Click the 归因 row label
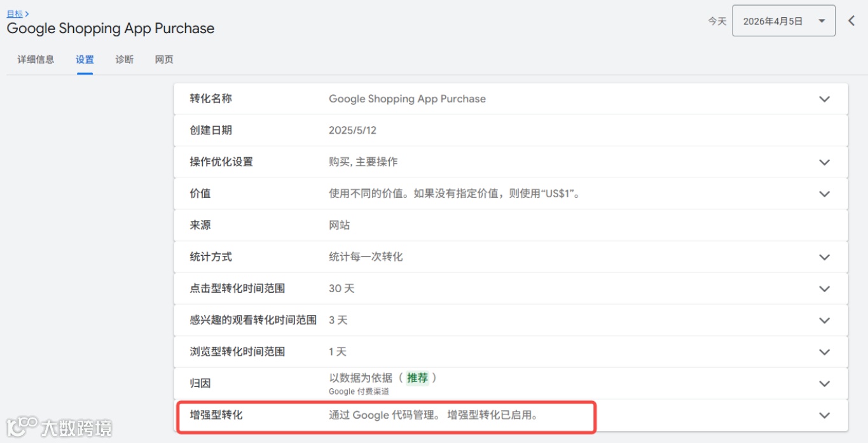The image size is (868, 443). click(200, 383)
